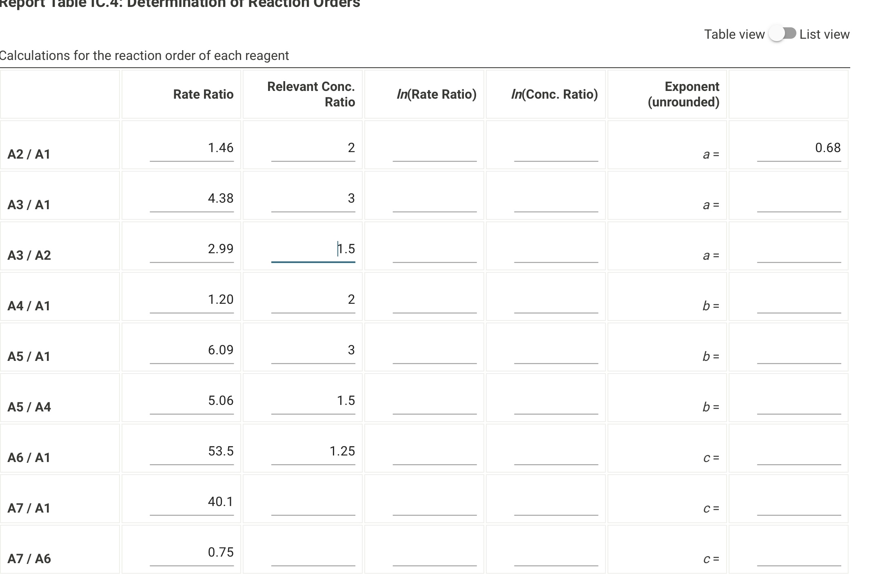Select the A6 / A1 Conc. Ratio 1.25 field
The height and width of the screenshot is (588, 869).
tap(313, 451)
